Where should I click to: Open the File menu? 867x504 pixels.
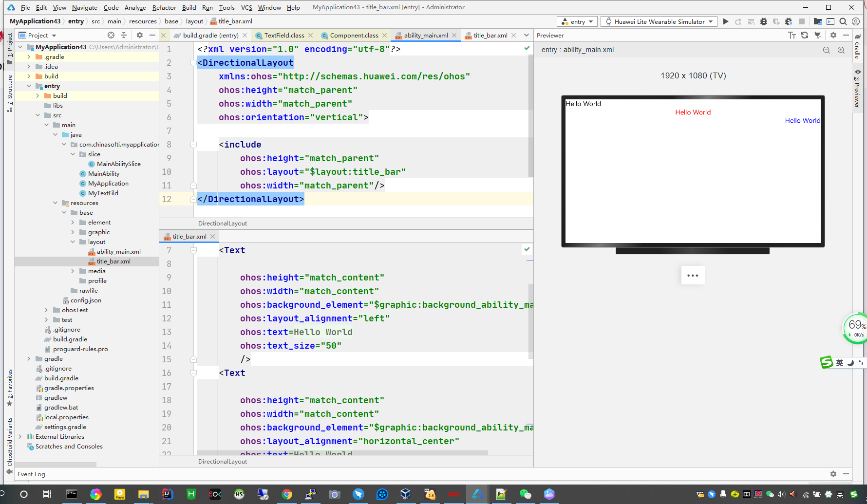tap(25, 7)
